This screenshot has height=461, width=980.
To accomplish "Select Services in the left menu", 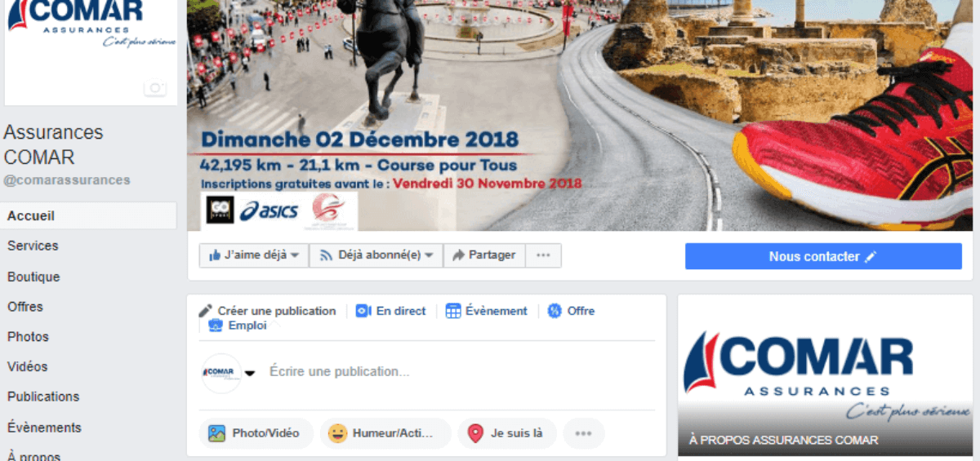I will tap(33, 246).
